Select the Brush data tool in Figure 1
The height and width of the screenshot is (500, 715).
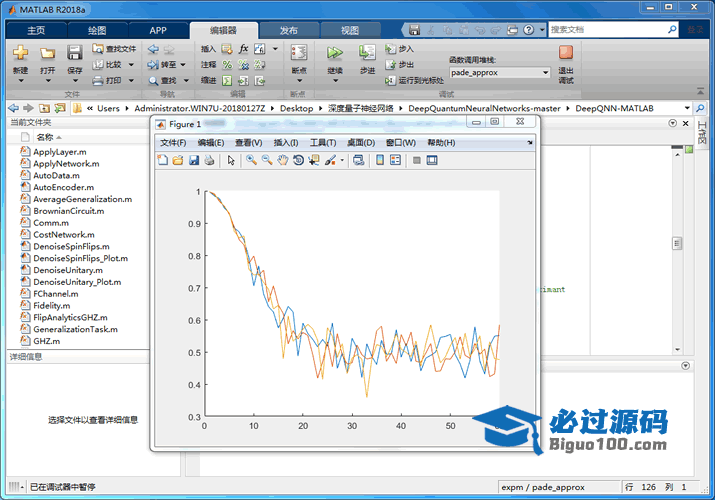[331, 160]
